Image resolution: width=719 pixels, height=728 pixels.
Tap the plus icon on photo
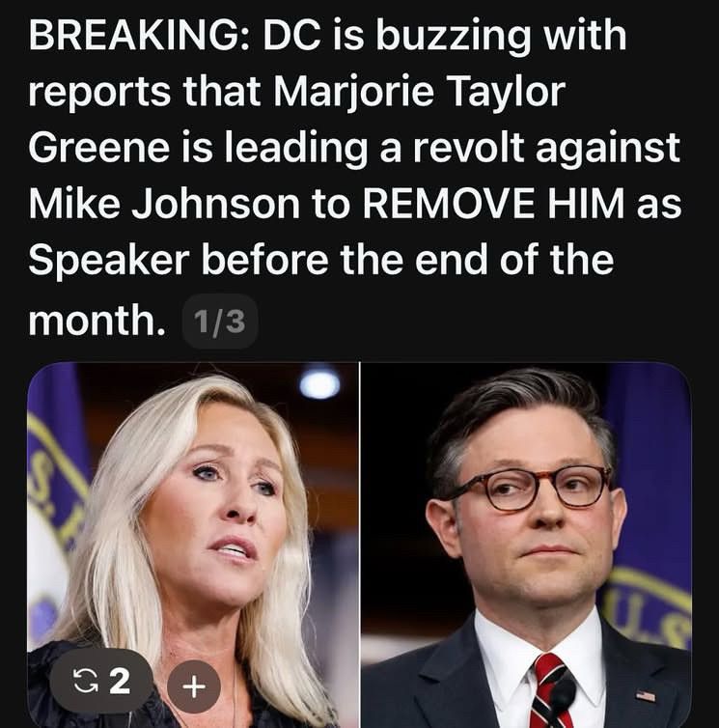pyautogui.click(x=193, y=685)
